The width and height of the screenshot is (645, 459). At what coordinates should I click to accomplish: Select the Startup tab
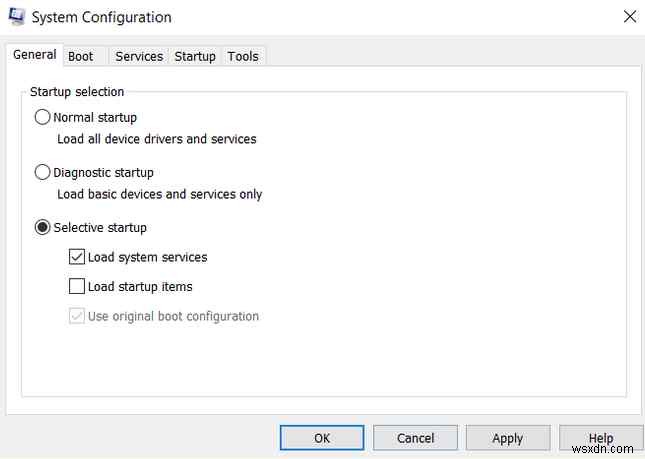(x=195, y=56)
